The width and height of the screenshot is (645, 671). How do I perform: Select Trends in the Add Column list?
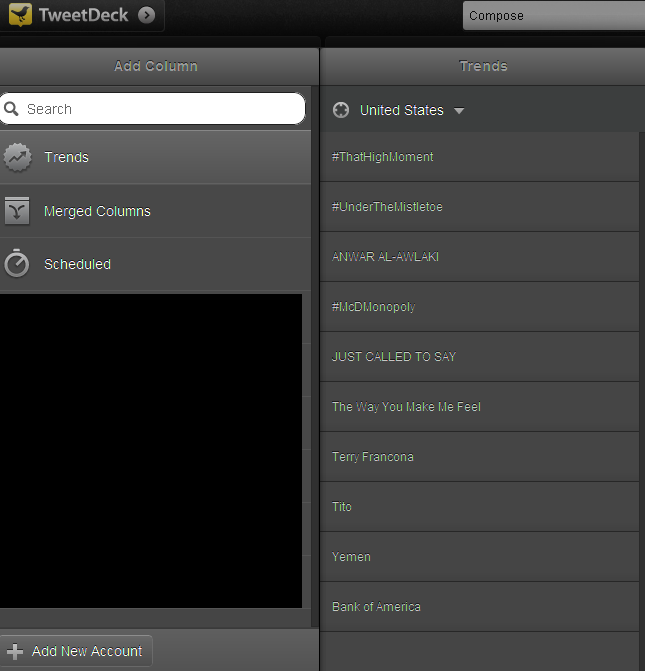[x=155, y=157]
